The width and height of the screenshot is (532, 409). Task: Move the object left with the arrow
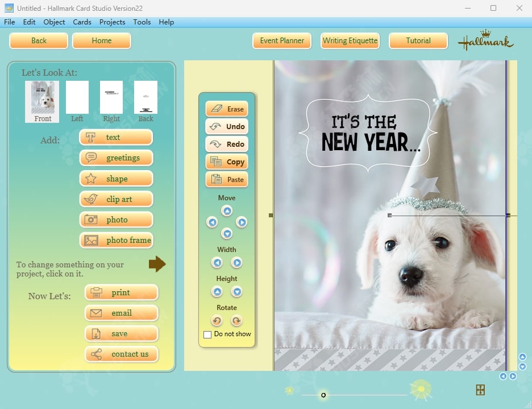pos(212,222)
